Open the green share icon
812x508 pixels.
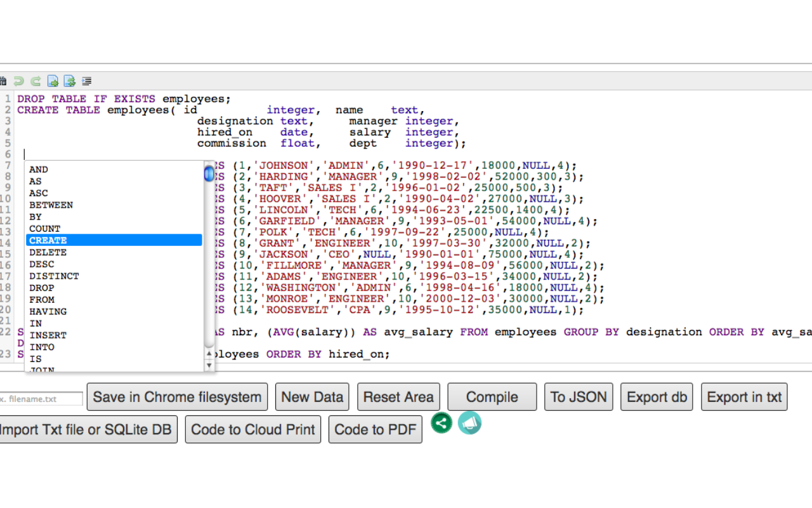[x=441, y=423]
